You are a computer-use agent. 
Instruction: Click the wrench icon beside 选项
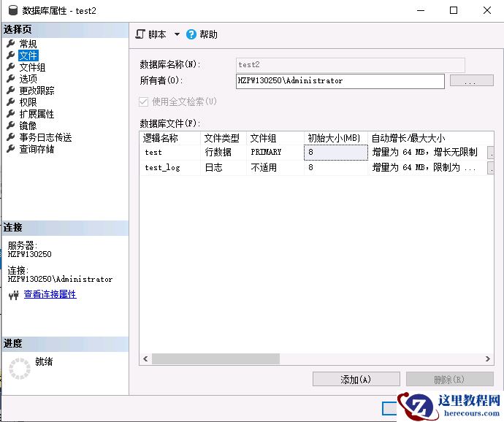tap(11, 78)
